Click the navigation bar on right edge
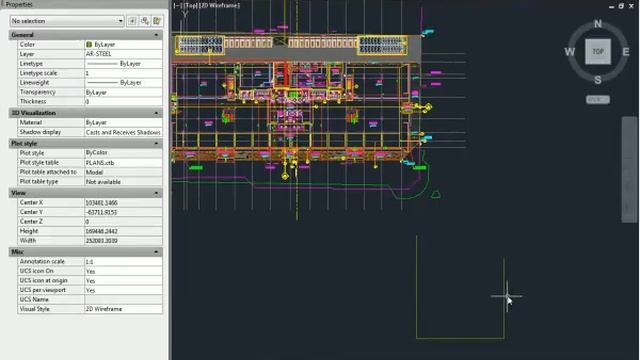 tap(629, 169)
